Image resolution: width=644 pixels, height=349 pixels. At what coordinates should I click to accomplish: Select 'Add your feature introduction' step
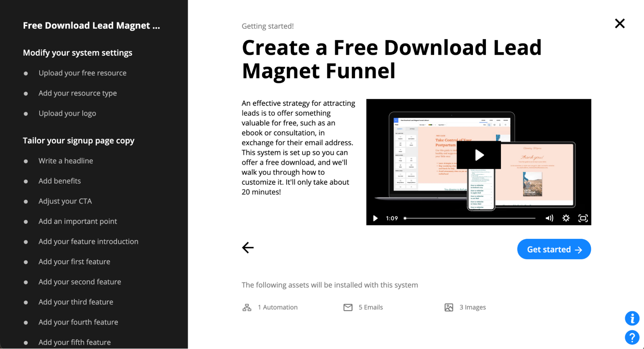point(88,241)
